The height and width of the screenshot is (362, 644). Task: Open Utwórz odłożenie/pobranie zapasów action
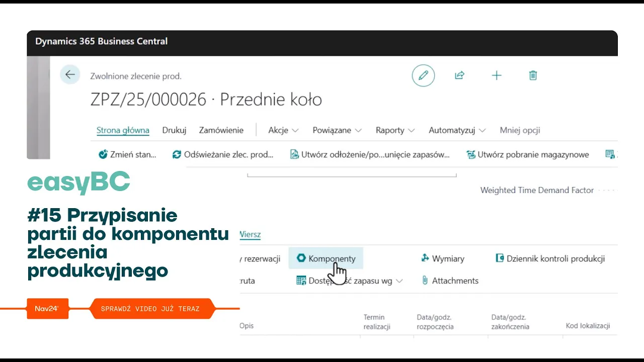370,154
